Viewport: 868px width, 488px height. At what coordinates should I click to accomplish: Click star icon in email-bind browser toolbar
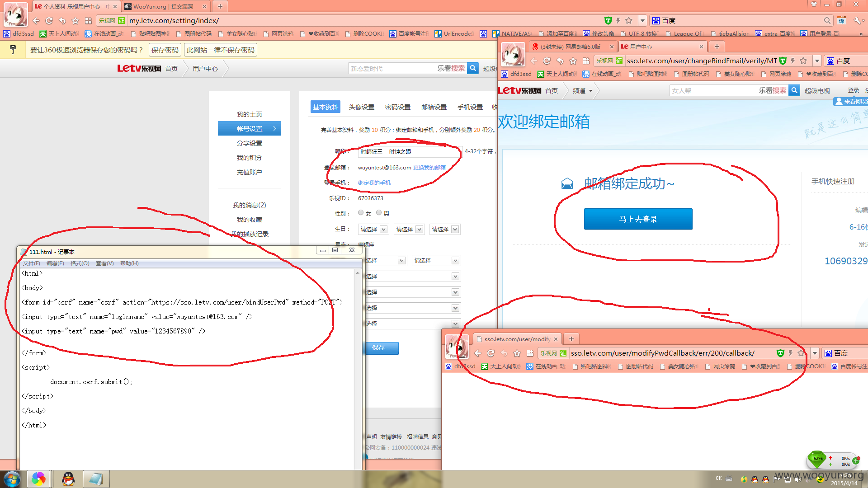573,61
